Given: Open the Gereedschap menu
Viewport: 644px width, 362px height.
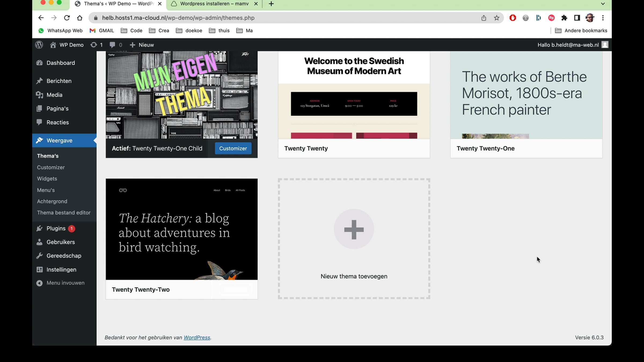Looking at the screenshot, I should coord(64,256).
